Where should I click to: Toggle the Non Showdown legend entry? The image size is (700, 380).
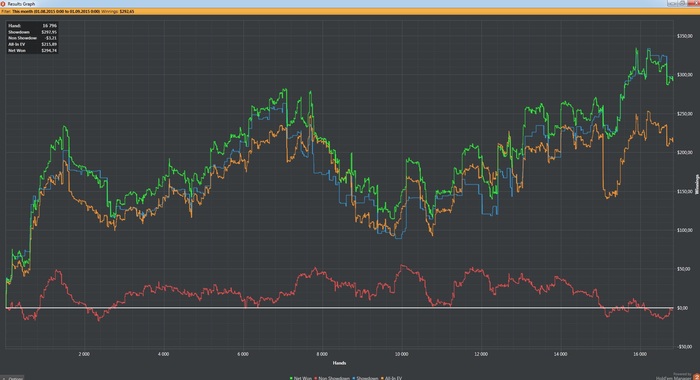[x=332, y=378]
